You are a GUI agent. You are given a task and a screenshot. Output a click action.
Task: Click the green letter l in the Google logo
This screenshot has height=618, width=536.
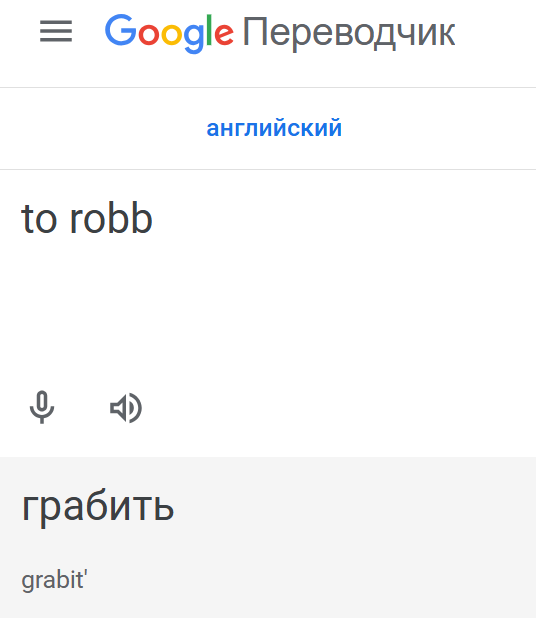(x=209, y=30)
